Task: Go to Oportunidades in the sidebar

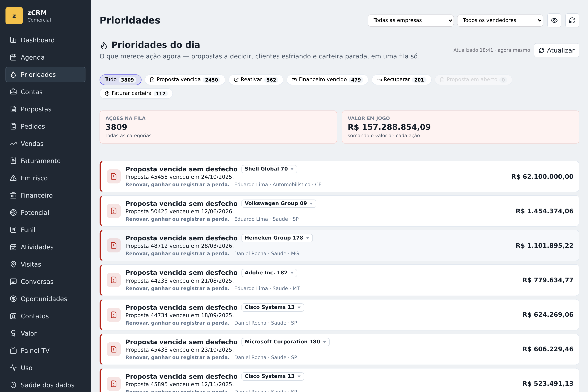Action: click(x=45, y=299)
